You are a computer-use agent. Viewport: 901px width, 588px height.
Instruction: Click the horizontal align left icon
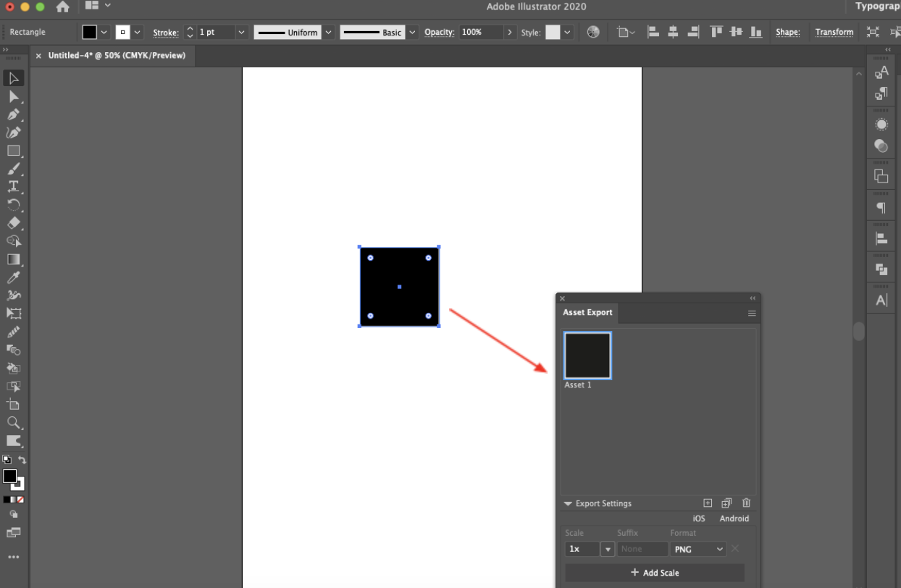pyautogui.click(x=653, y=32)
